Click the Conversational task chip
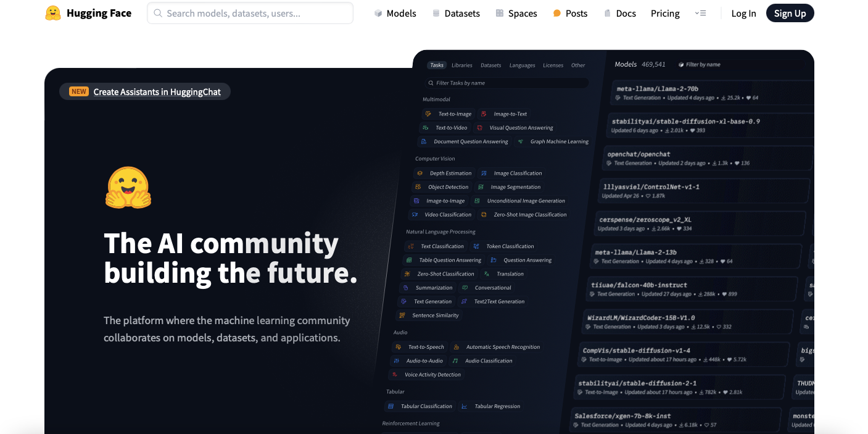Image resolution: width=868 pixels, height=434 pixels. 487,288
